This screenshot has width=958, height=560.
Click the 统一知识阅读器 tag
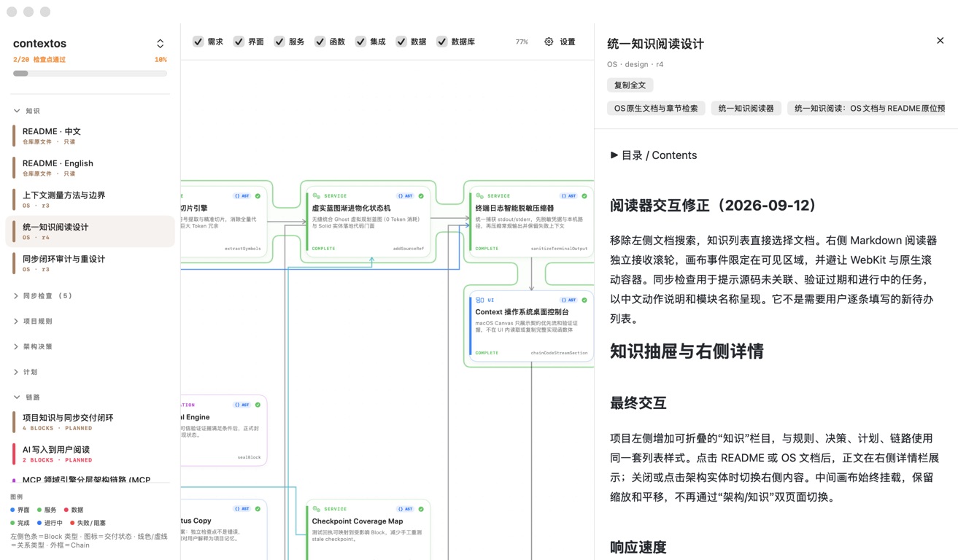[x=746, y=108]
